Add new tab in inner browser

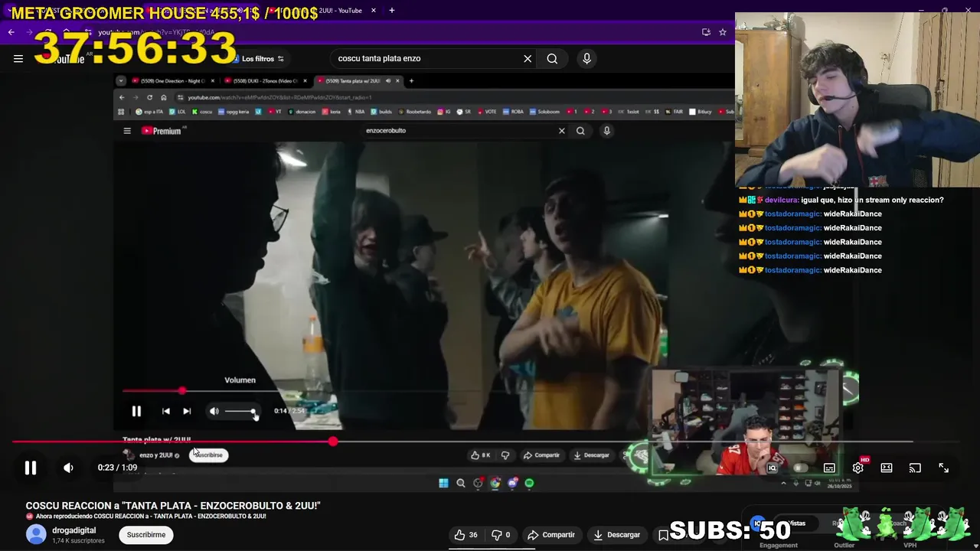click(411, 80)
